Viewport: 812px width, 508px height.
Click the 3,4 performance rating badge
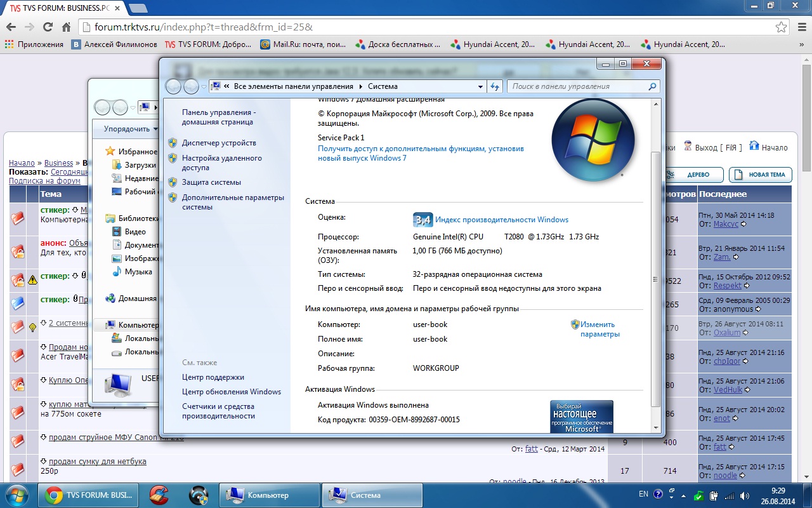coord(422,220)
